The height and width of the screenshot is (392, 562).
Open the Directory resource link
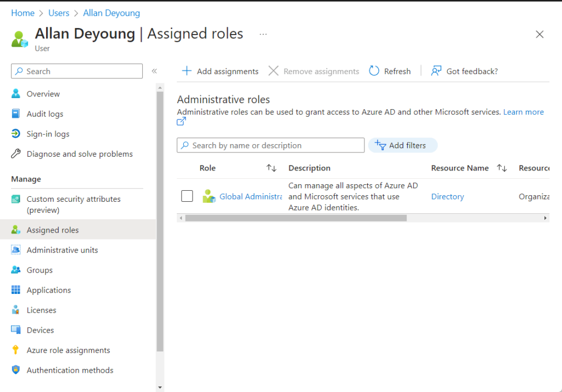(x=447, y=196)
